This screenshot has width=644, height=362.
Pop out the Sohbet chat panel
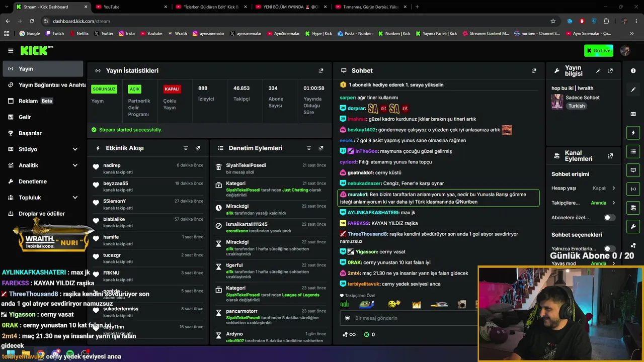click(534, 71)
